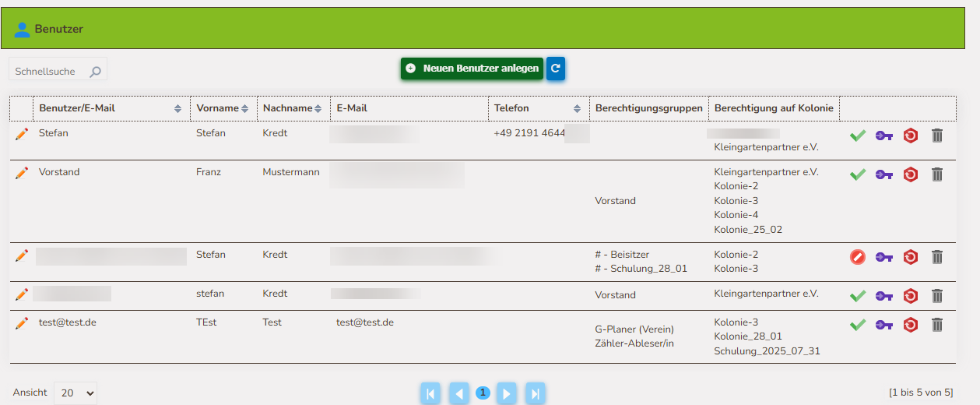Open the Ansicht page size dropdown
The image size is (980, 405).
click(x=76, y=393)
